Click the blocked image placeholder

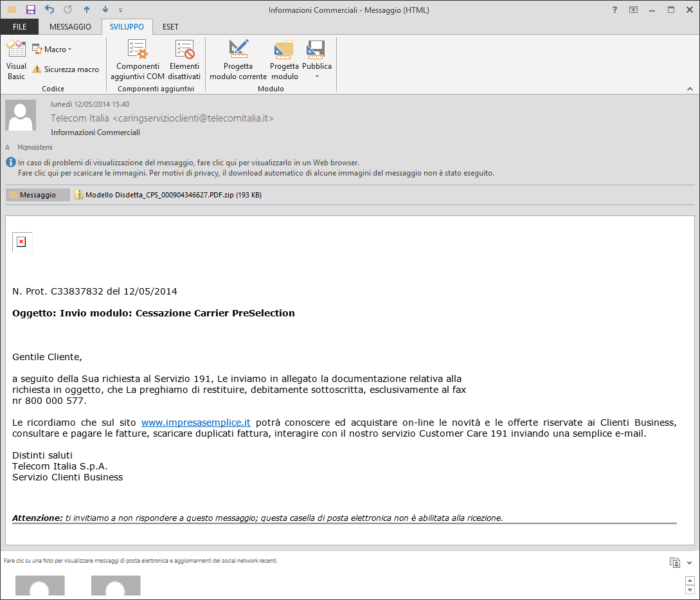22,242
